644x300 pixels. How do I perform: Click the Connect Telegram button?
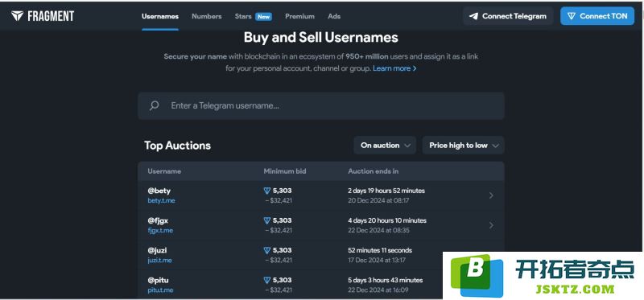tap(508, 16)
